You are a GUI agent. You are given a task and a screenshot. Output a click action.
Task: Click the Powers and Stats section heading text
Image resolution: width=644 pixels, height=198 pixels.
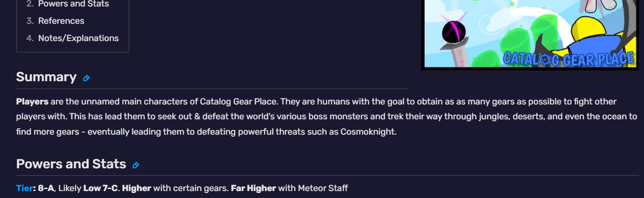71,164
